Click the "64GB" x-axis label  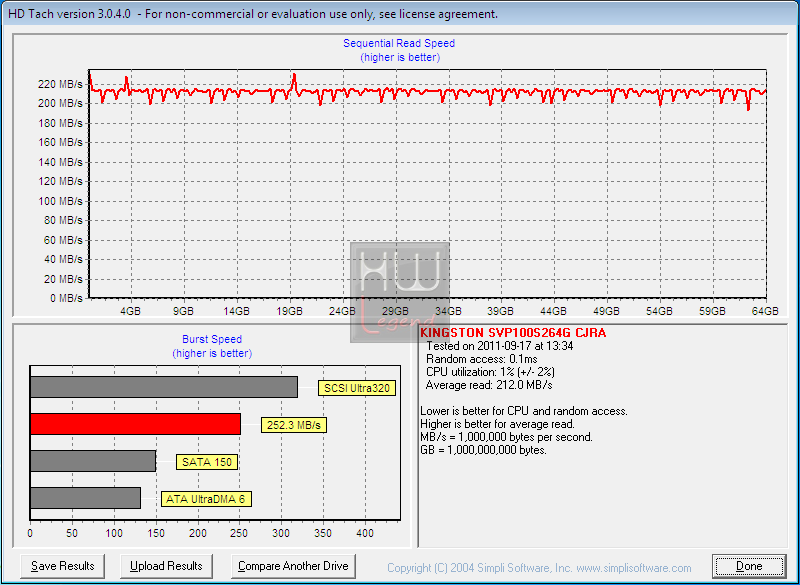point(765,311)
